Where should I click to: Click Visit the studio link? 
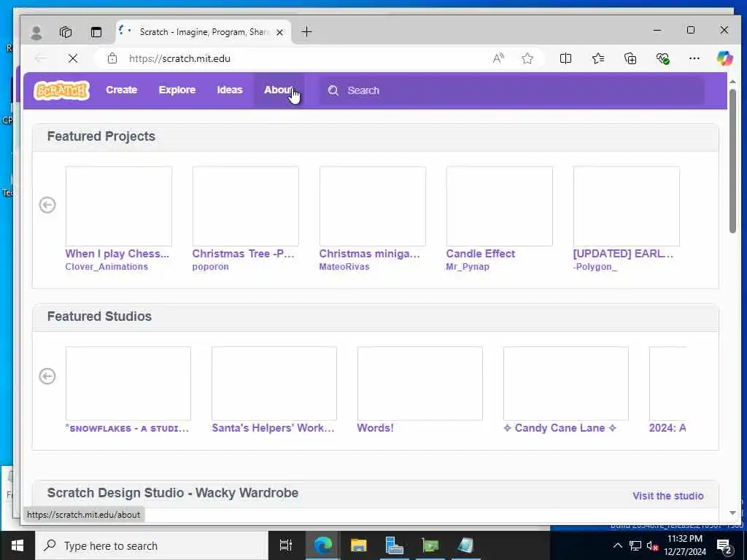coord(668,496)
